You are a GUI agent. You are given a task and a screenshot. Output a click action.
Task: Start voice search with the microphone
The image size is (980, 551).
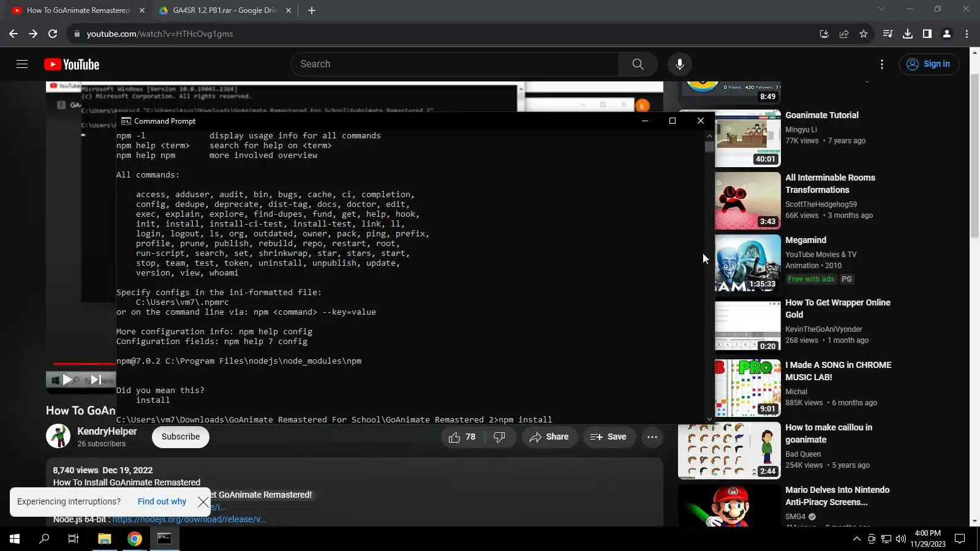679,64
